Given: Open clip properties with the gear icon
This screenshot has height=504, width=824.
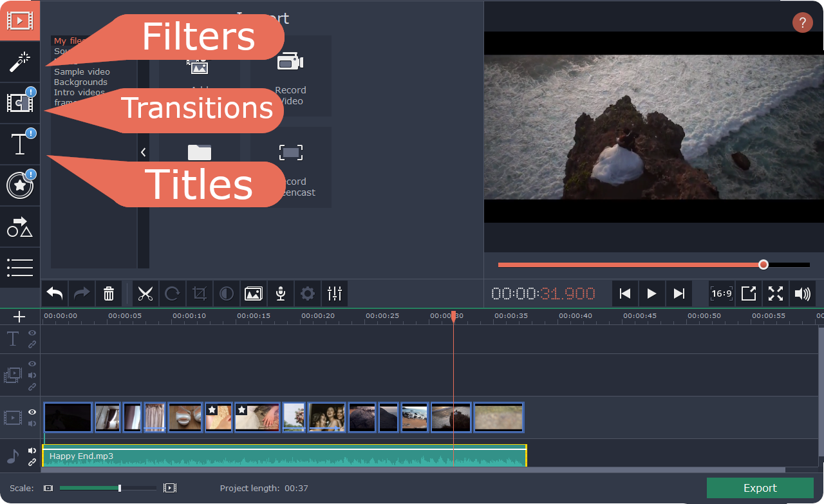Looking at the screenshot, I should click(307, 294).
